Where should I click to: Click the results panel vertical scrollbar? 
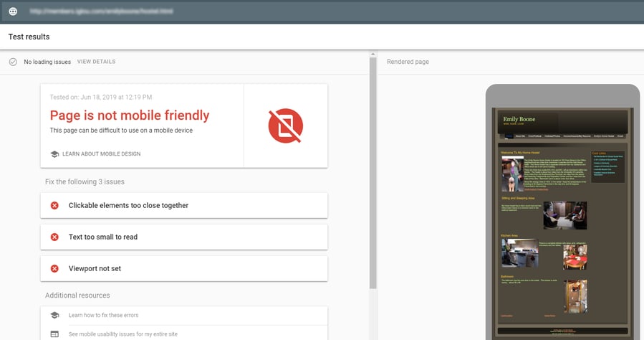[x=373, y=172]
